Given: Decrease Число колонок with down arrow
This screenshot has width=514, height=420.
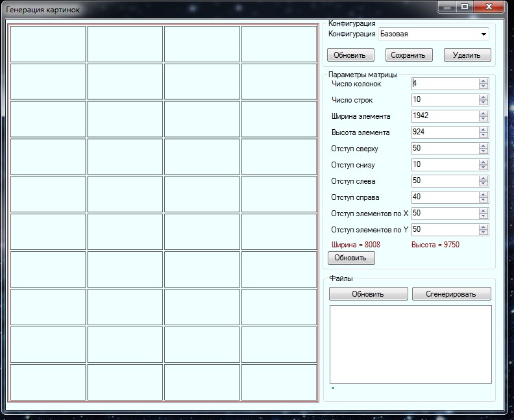Looking at the screenshot, I should (483, 86).
